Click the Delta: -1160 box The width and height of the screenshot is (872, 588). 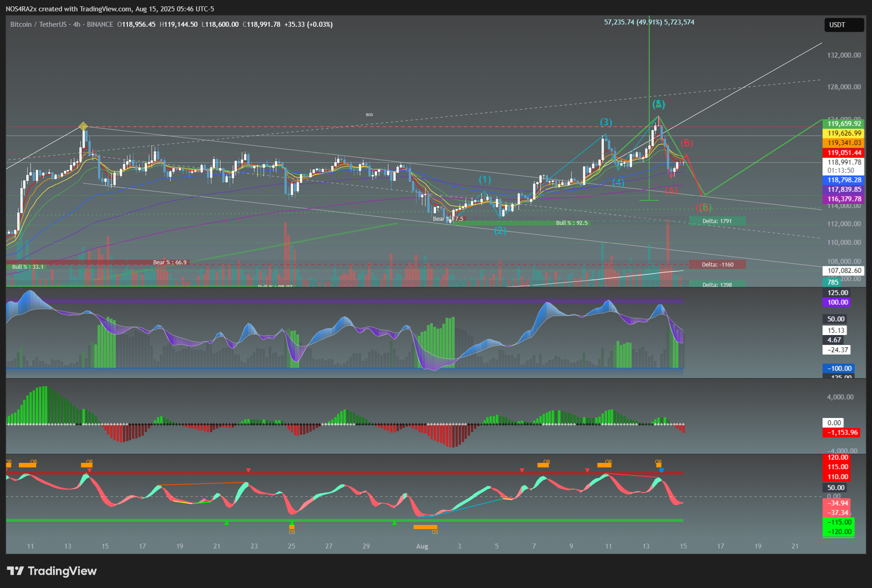pyautogui.click(x=717, y=264)
